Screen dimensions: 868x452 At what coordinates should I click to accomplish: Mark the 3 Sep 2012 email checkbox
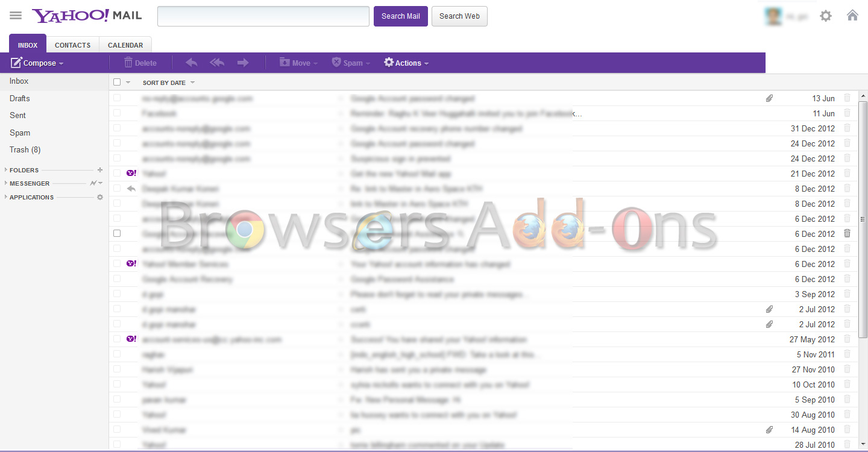click(x=117, y=293)
